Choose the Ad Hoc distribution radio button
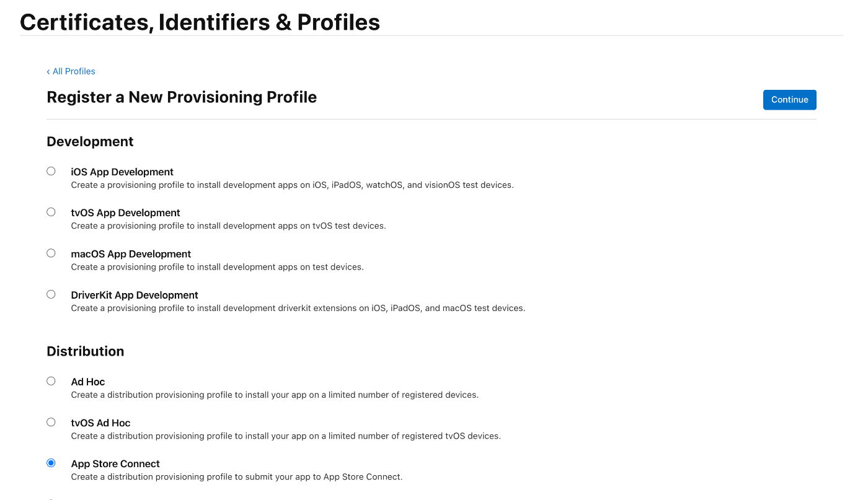Screen dimensions: 868x500 [51, 381]
